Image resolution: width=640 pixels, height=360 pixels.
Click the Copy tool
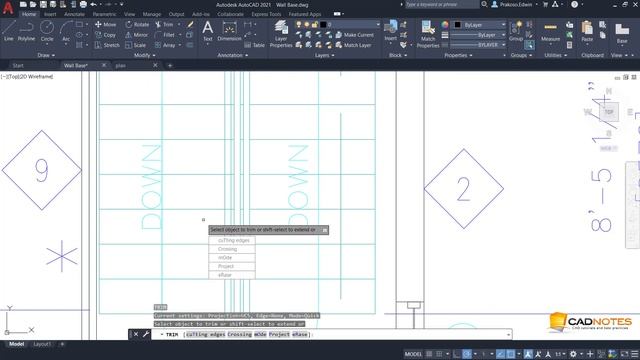tap(105, 35)
